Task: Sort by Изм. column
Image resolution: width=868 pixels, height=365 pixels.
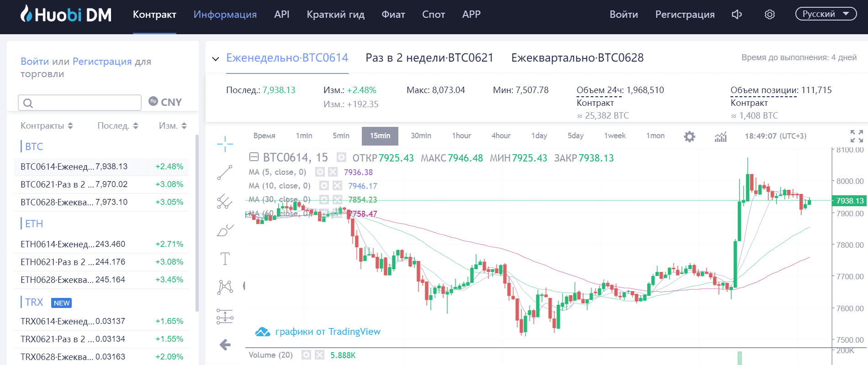Action: 173,126
